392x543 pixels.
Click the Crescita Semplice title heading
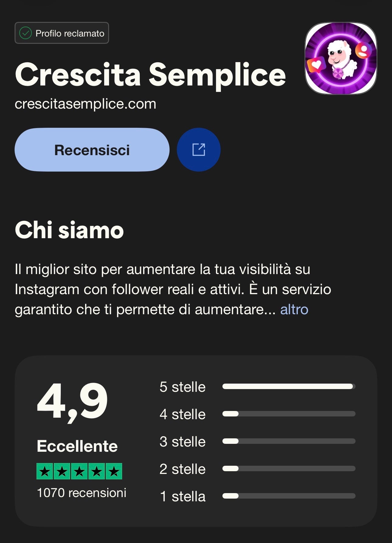150,75
